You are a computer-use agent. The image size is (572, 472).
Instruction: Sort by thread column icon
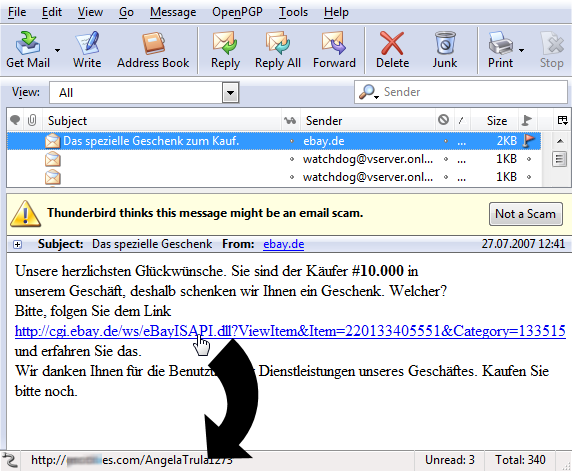(x=15, y=120)
